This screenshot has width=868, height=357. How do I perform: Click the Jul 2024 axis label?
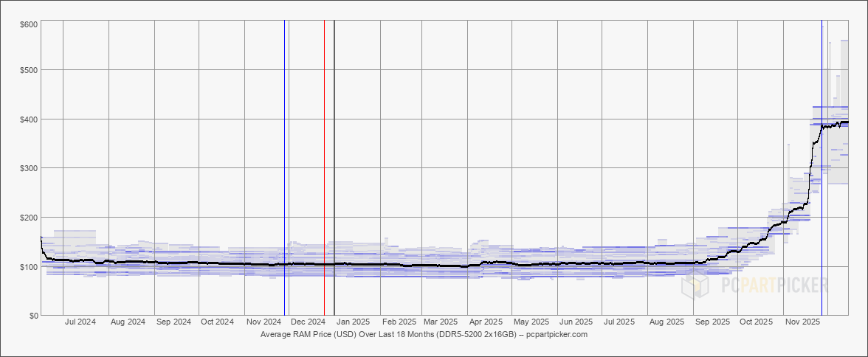(80, 322)
